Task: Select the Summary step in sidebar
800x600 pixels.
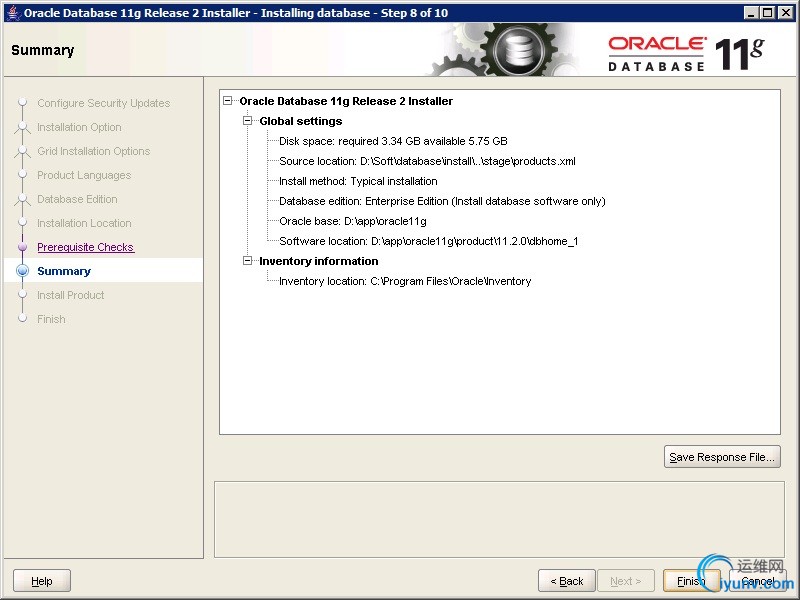Action: point(64,271)
